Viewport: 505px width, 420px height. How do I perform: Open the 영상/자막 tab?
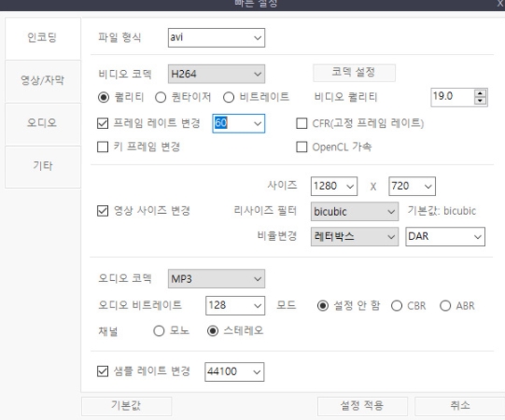pyautogui.click(x=43, y=80)
